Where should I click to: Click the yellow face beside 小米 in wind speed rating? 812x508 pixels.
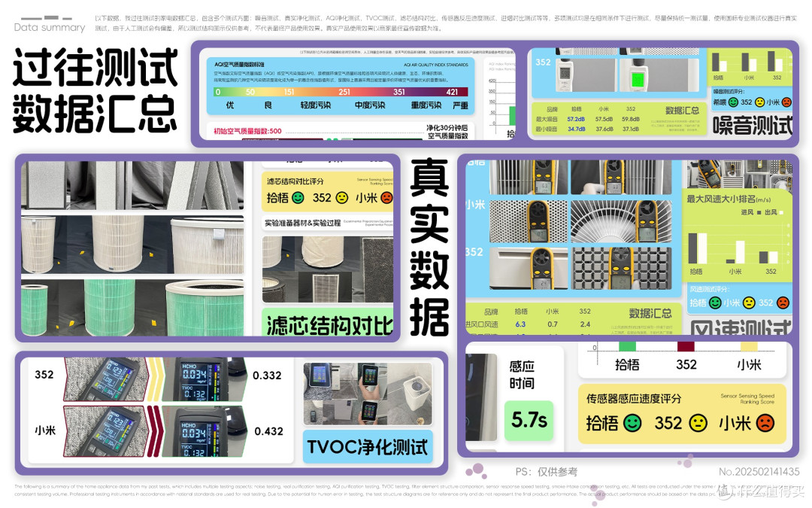coord(749,303)
